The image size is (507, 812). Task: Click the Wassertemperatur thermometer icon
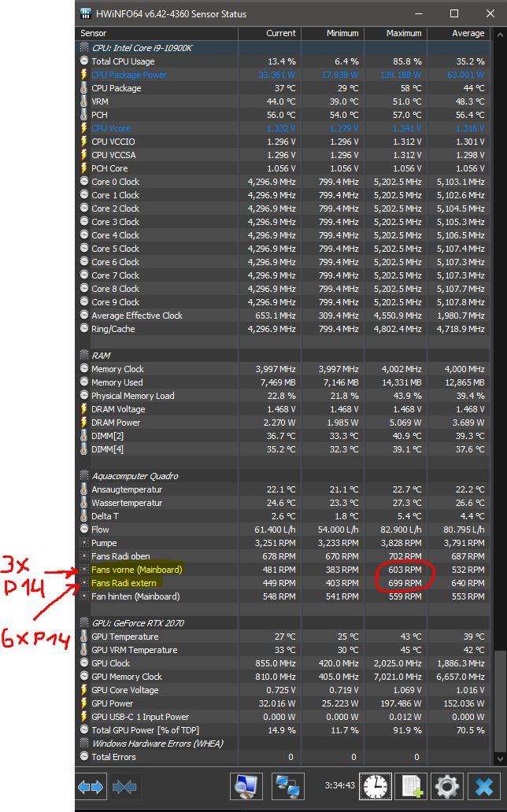(84, 503)
